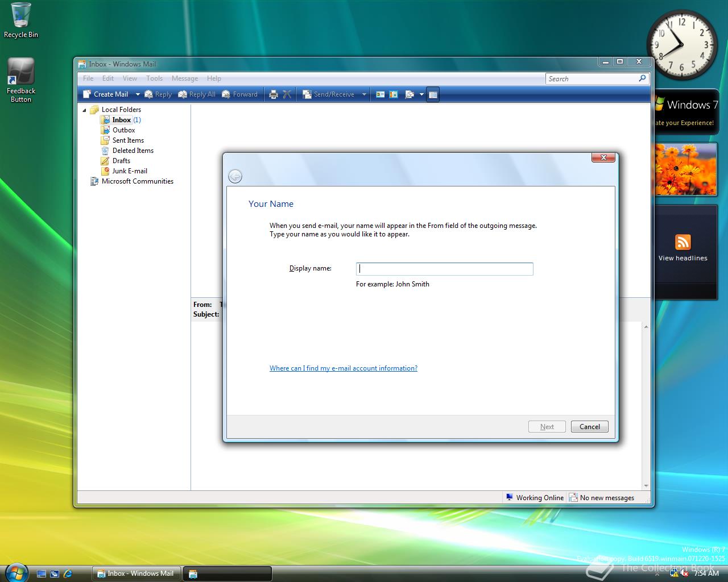Open the Message menu
The width and height of the screenshot is (728, 582).
185,78
